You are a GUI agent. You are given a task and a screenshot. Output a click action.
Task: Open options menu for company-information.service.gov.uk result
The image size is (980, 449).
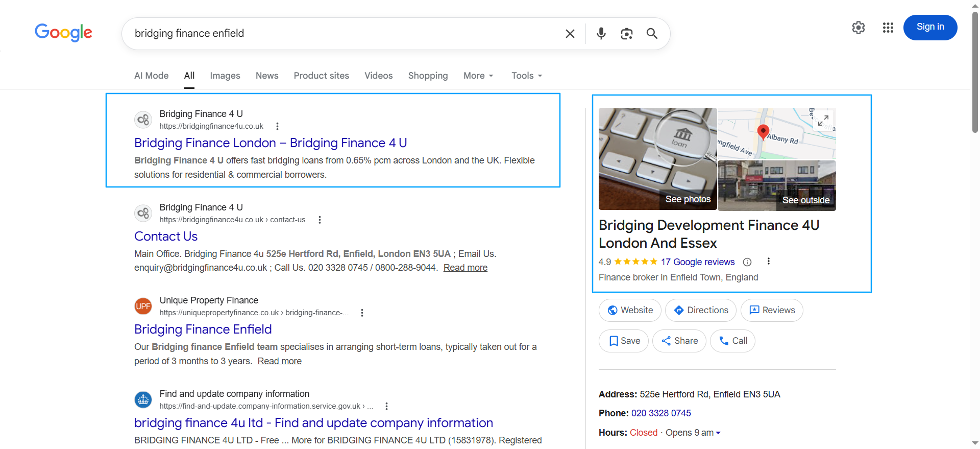coord(386,406)
